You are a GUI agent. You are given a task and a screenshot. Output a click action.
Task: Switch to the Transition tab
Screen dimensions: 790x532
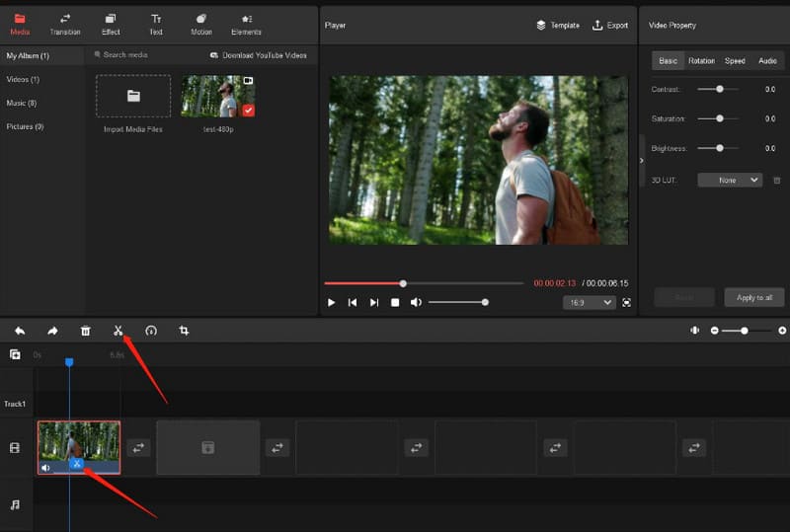pos(65,24)
